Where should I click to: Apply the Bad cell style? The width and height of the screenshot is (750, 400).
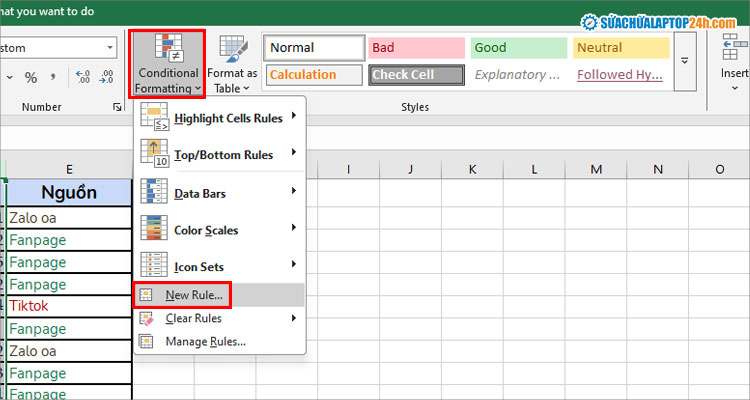[417, 47]
